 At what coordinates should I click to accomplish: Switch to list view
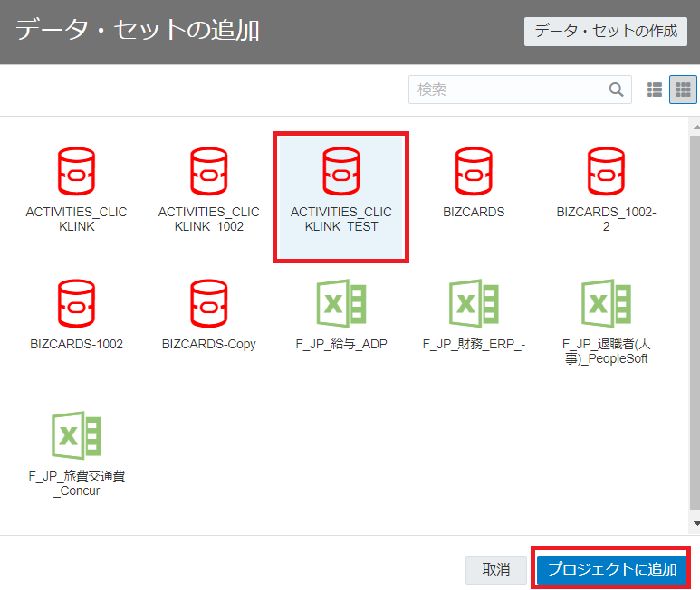pyautogui.click(x=655, y=90)
